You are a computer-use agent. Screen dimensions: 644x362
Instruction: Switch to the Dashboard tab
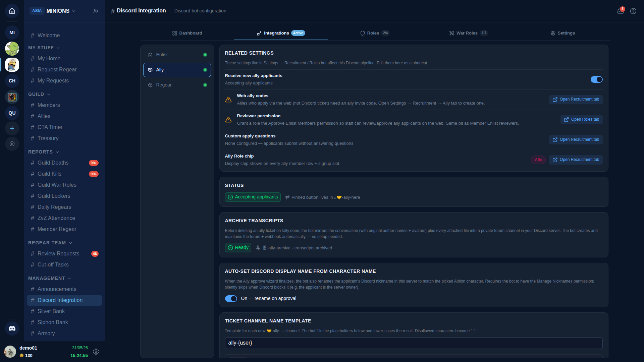pyautogui.click(x=187, y=33)
